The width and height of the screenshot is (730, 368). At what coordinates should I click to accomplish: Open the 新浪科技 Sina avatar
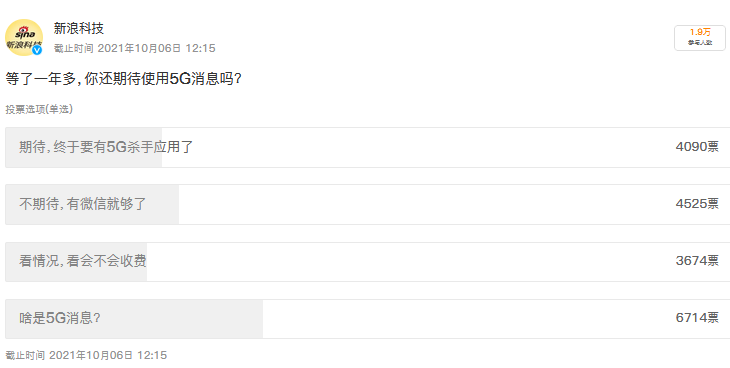coord(24,37)
